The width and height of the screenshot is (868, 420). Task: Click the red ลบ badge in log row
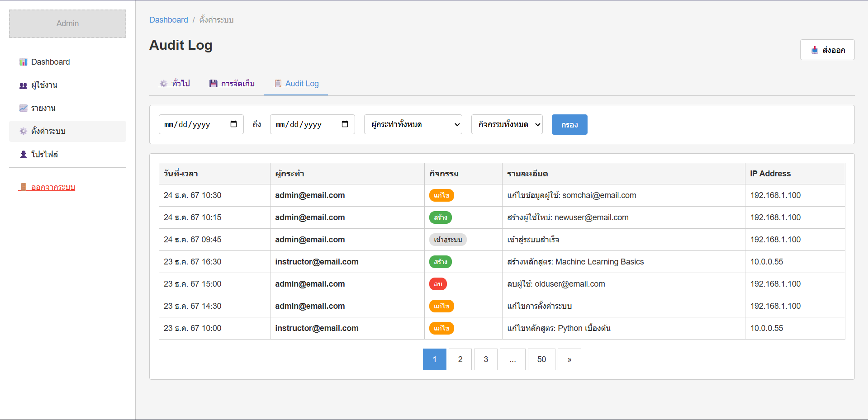tap(437, 284)
